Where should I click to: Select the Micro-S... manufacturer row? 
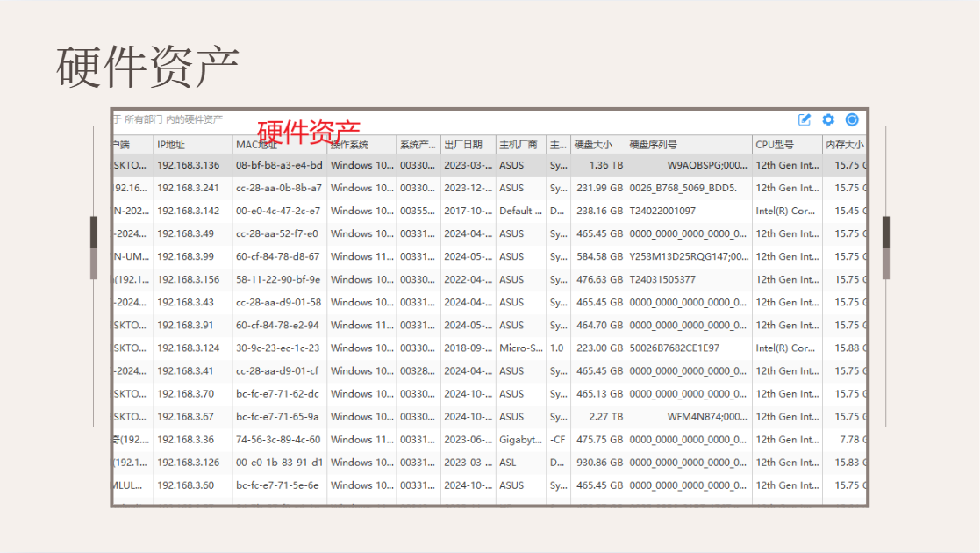coord(490,348)
